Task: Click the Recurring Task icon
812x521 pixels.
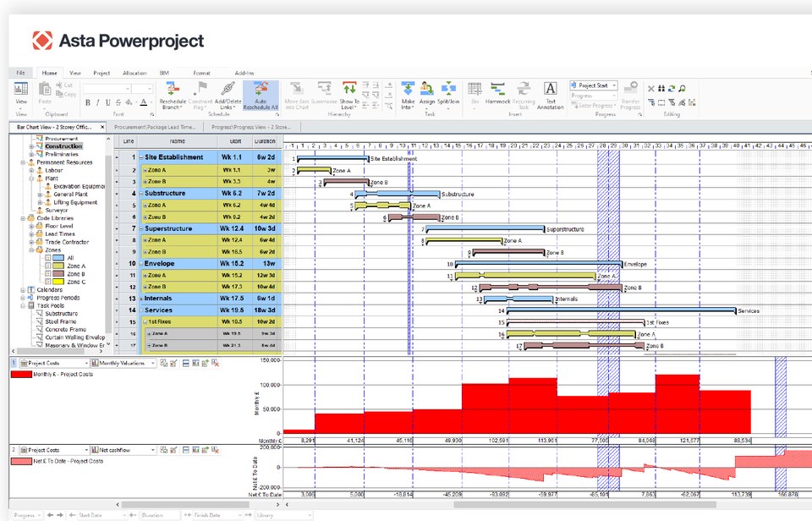Action: tap(524, 89)
